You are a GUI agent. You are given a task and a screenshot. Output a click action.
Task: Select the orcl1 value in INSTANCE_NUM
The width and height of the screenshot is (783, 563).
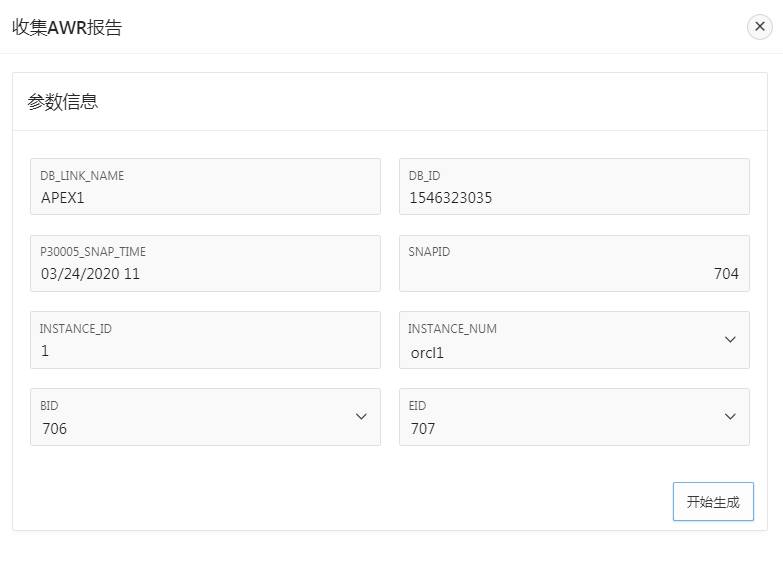click(426, 352)
